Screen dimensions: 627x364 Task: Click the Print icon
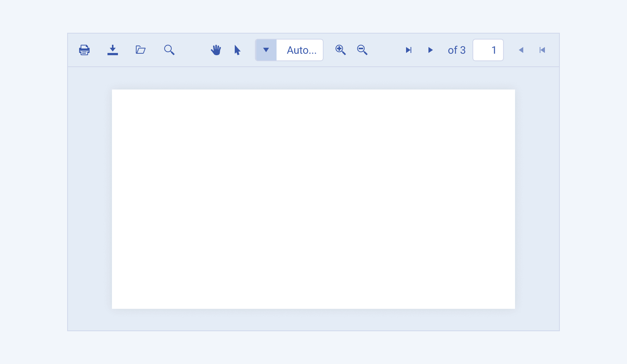84,50
